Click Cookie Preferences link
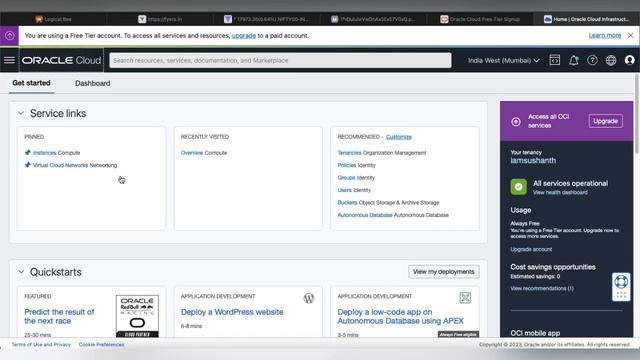 [x=101, y=344]
